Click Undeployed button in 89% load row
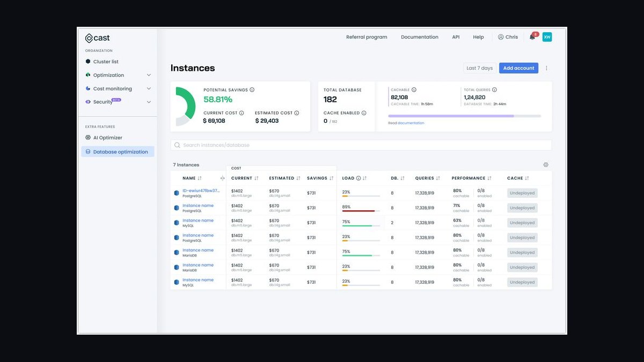 [522, 208]
